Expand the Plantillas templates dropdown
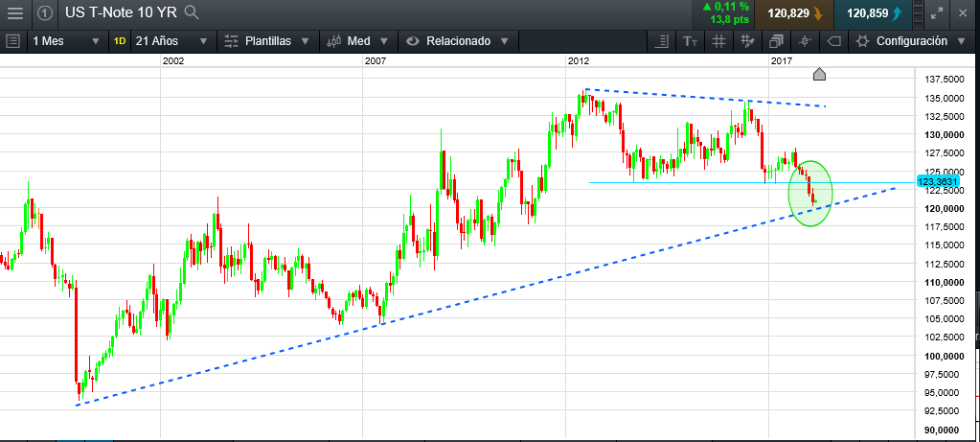 [267, 41]
